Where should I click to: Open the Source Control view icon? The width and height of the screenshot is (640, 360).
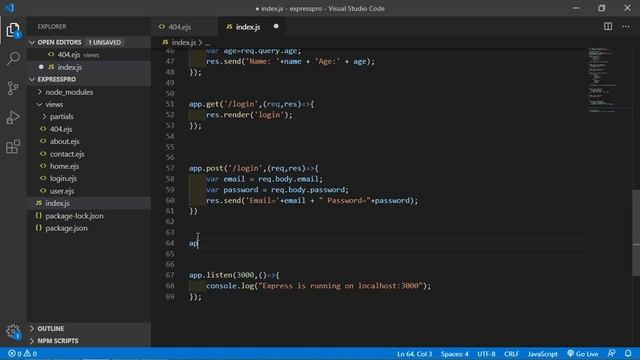click(x=13, y=88)
